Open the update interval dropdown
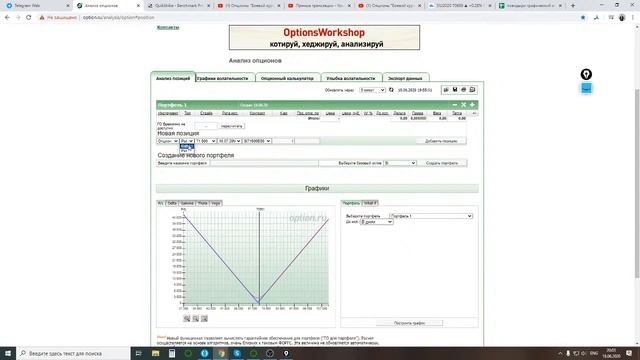 coord(372,90)
